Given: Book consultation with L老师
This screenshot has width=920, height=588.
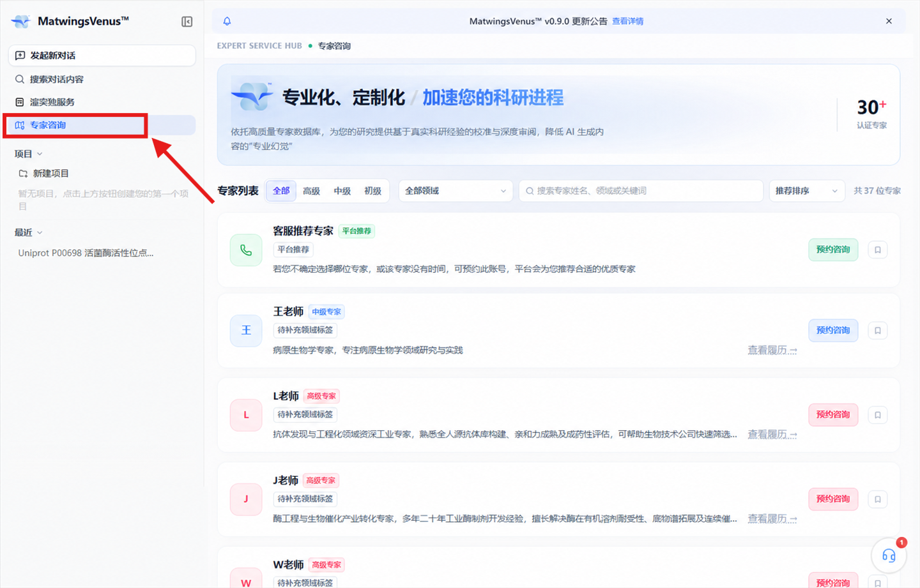Looking at the screenshot, I should click(833, 414).
